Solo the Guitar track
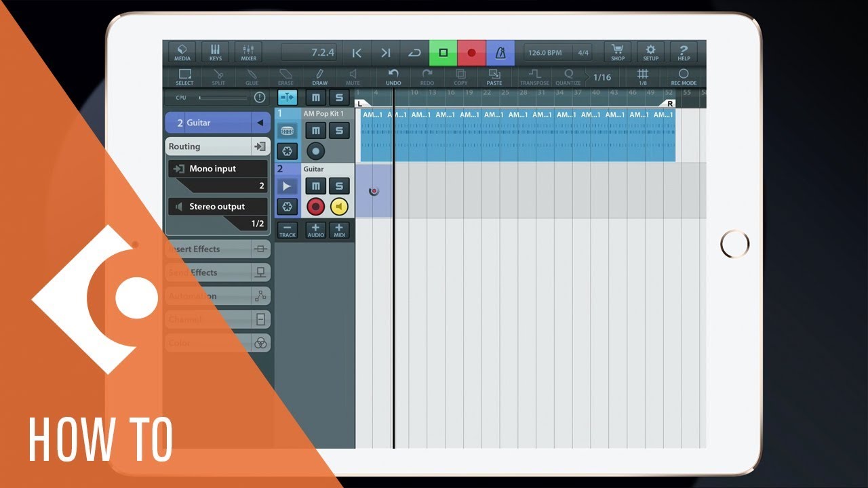This screenshot has width=868, height=488. tap(339, 186)
